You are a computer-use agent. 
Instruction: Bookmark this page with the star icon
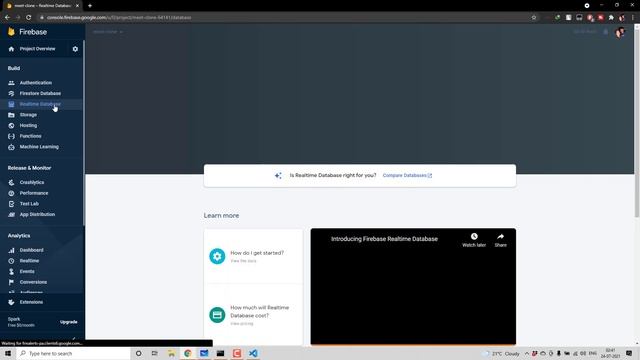pyautogui.click(x=533, y=18)
